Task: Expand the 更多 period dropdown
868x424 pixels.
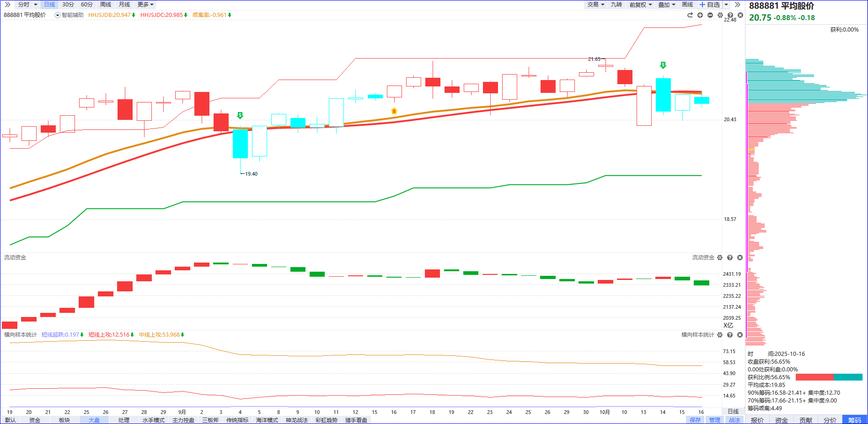Action: (x=145, y=5)
